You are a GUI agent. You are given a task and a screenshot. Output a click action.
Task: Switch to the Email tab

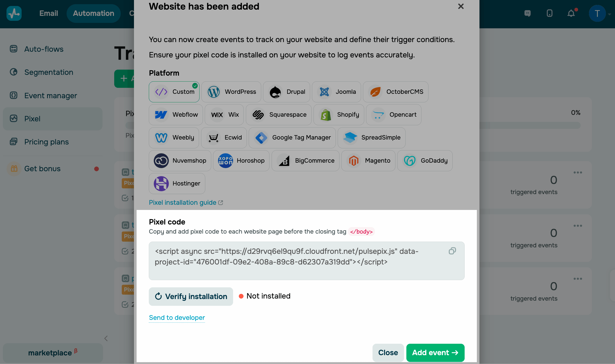pyautogui.click(x=49, y=14)
